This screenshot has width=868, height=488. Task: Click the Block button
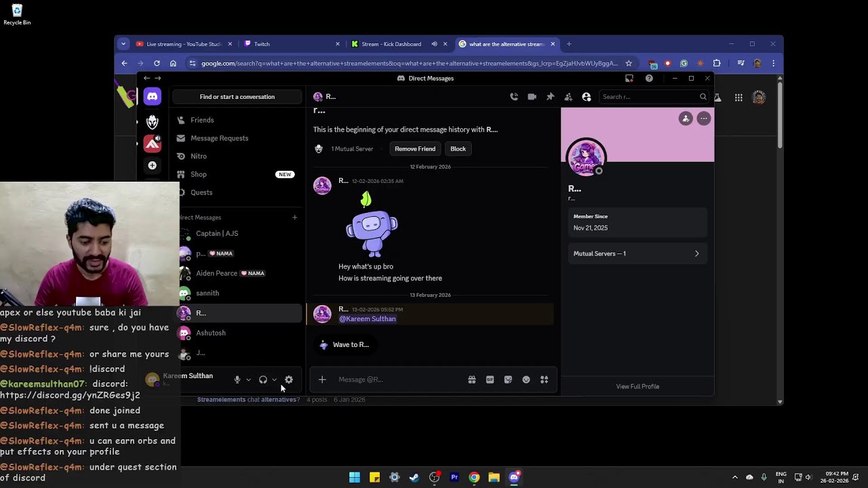pos(458,149)
